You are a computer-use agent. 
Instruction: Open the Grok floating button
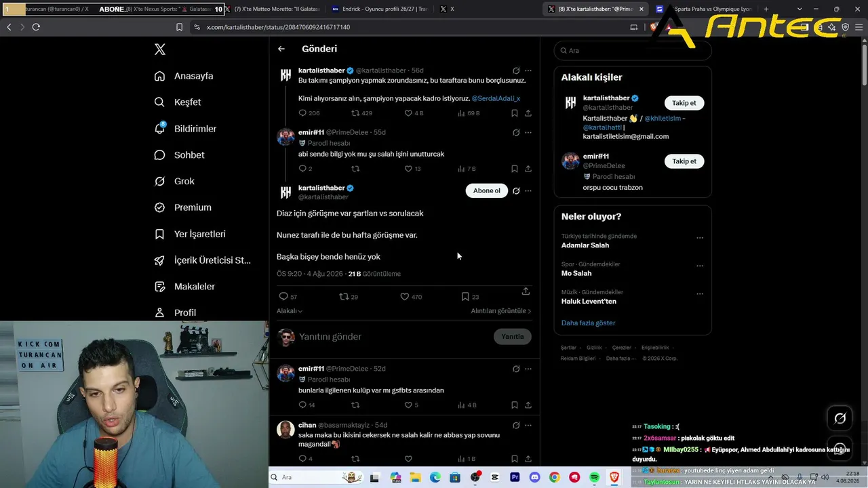click(840, 418)
